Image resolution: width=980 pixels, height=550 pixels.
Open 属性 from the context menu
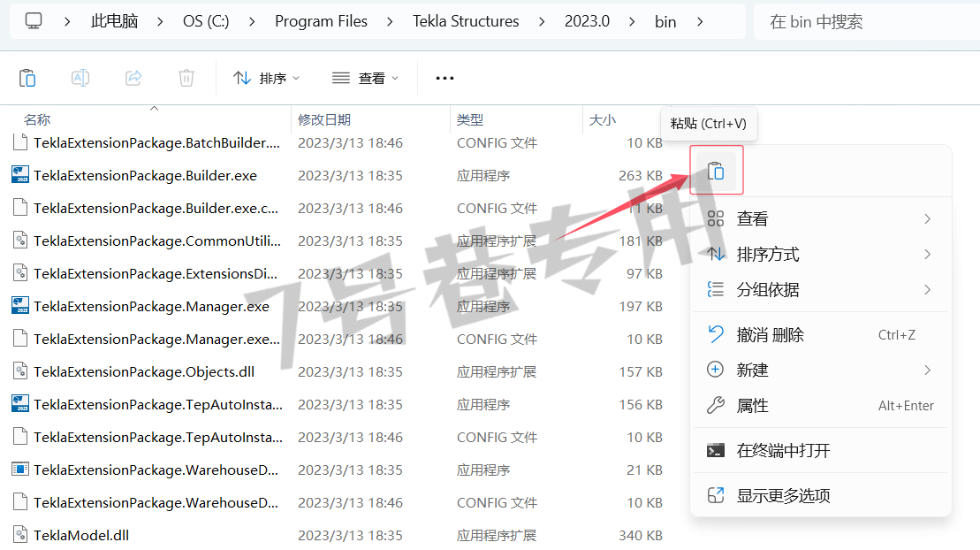tap(821, 406)
